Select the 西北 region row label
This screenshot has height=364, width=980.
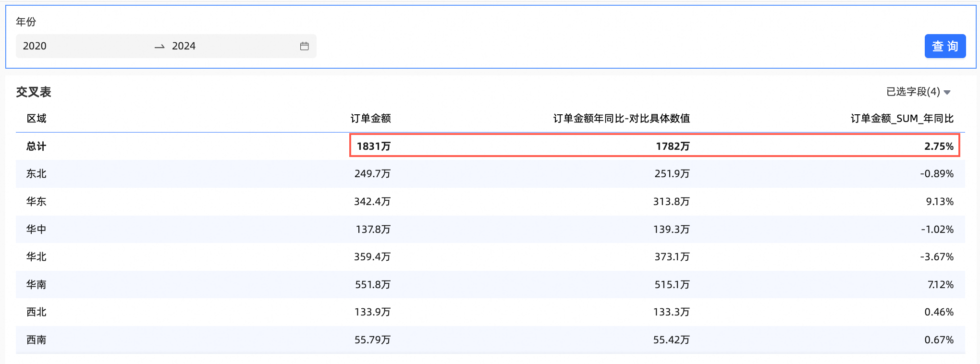coord(37,312)
